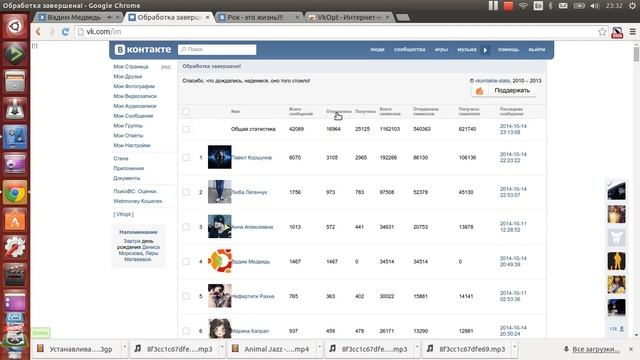Tick checkbox for Нефертити Рахна row
Viewport: 640px width, 360px height.
coord(186,296)
